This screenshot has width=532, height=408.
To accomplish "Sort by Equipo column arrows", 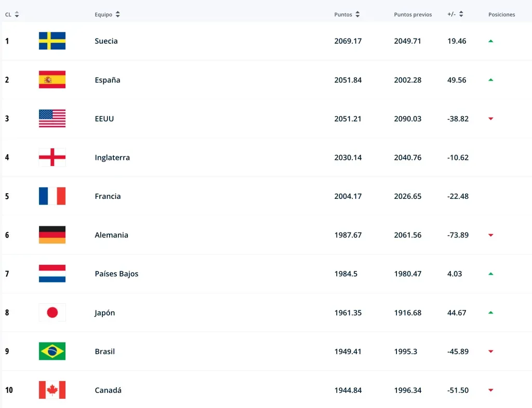I will (x=118, y=15).
